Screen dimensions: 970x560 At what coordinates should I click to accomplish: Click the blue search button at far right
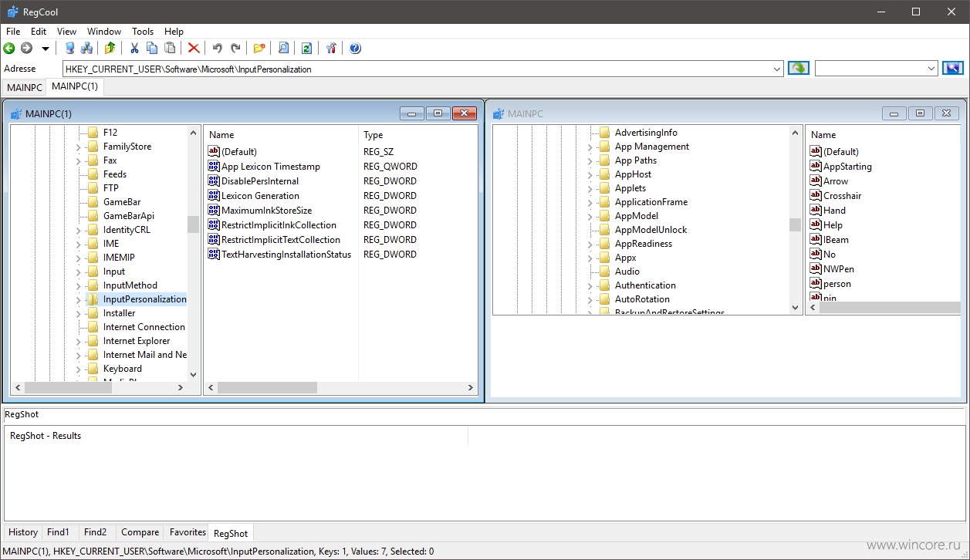pos(953,69)
